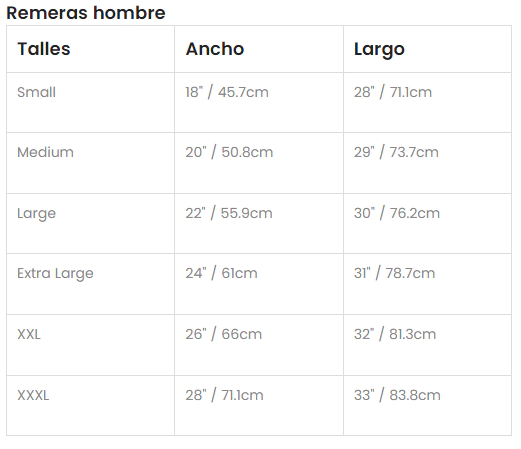The image size is (521, 449).
Task: Select the 30" / 76.2cm length value
Action: tap(397, 213)
